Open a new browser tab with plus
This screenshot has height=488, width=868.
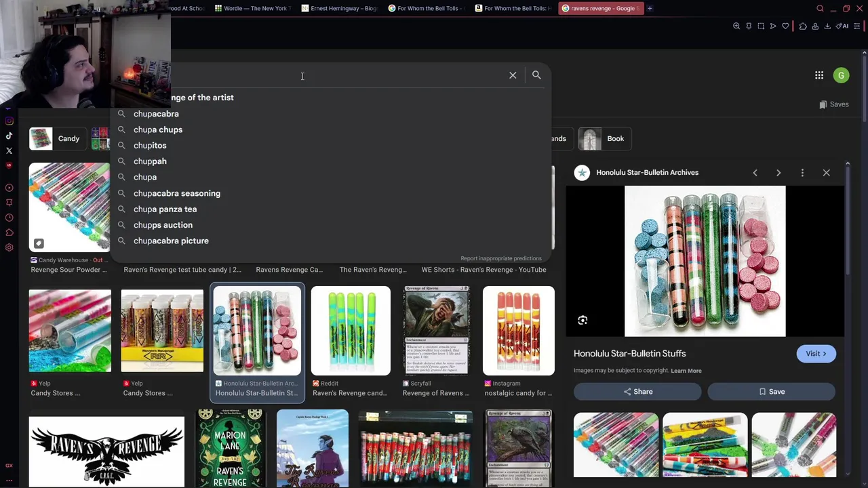point(650,8)
